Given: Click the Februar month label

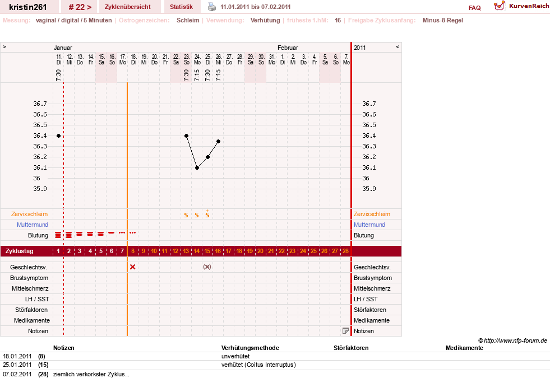Looking at the screenshot, I should pyautogui.click(x=288, y=48).
